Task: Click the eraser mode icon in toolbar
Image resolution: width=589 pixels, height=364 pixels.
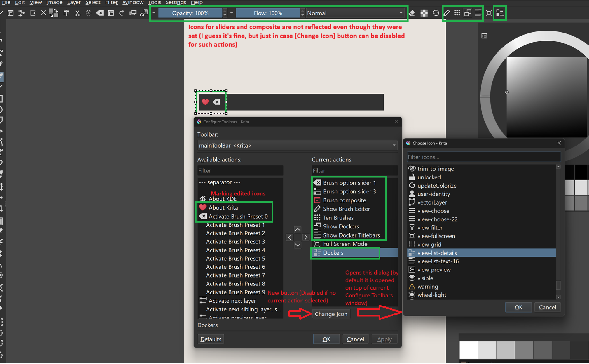Action: click(x=412, y=13)
